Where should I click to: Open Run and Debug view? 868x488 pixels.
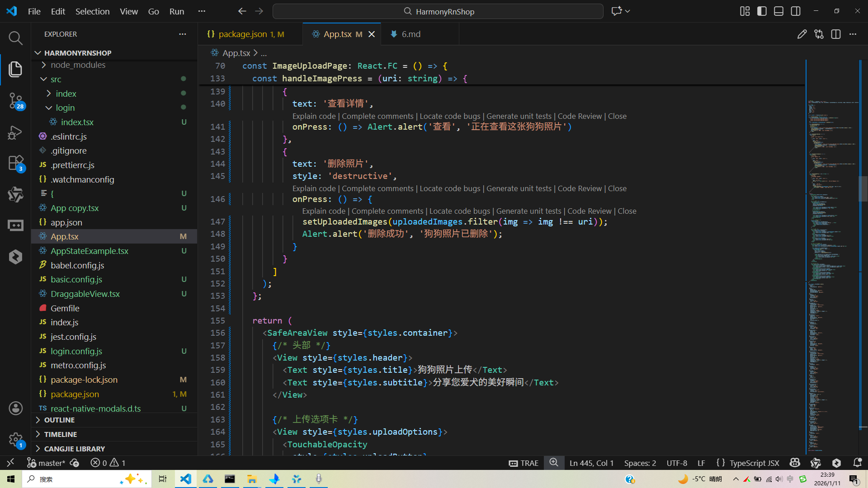point(15,132)
